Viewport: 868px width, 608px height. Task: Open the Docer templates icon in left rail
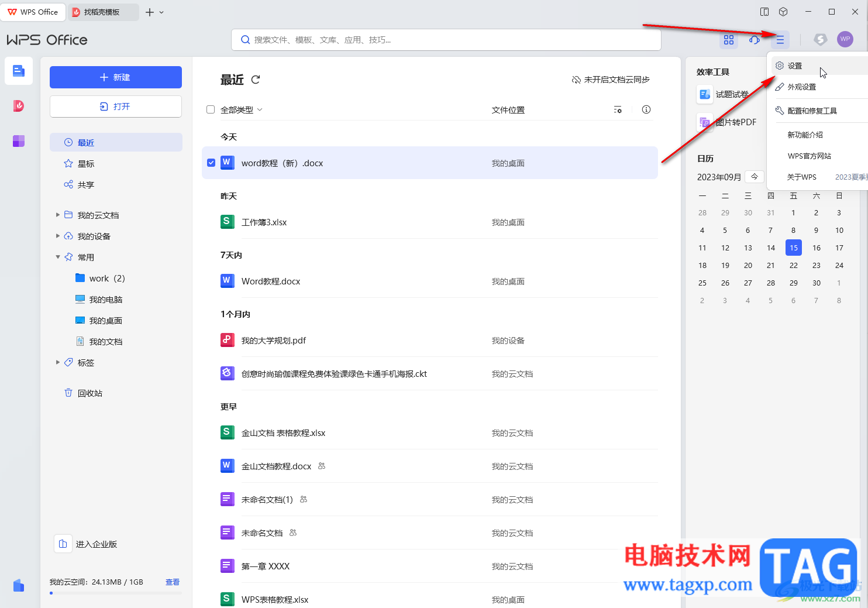pyautogui.click(x=19, y=106)
